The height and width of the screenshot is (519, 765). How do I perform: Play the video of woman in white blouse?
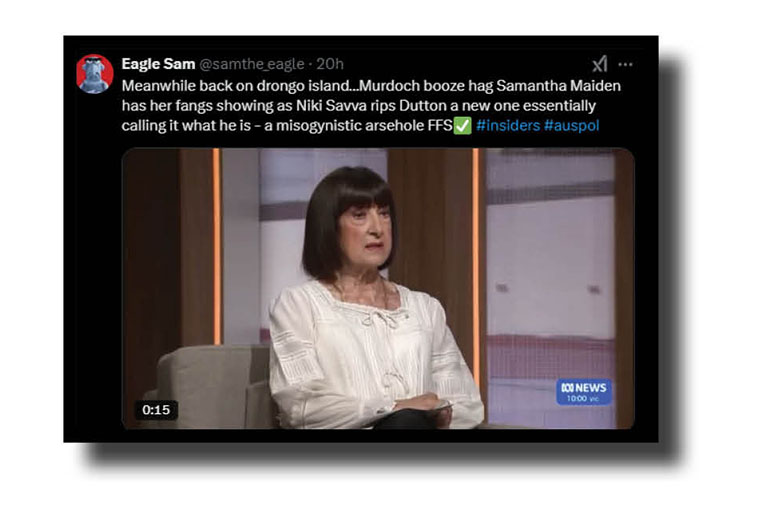click(x=378, y=289)
